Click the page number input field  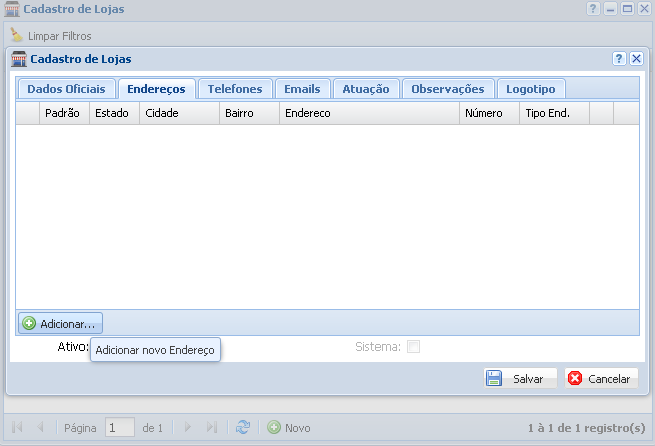point(120,427)
